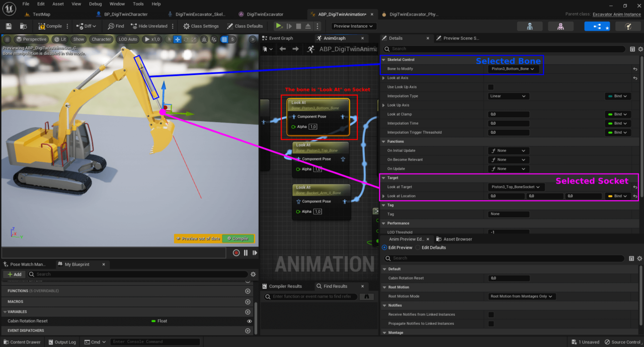Enable Receive Notifies from Linked Instances
Image resolution: width=644 pixels, height=347 pixels.
click(x=491, y=314)
